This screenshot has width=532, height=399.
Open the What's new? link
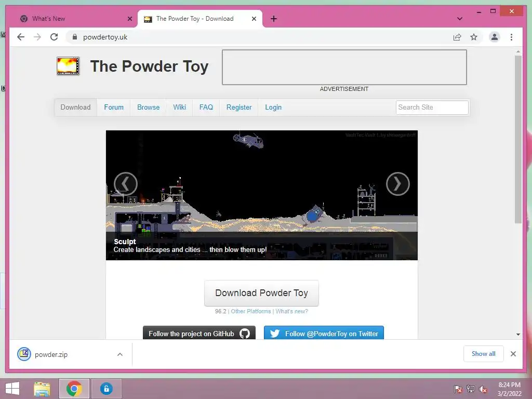click(291, 311)
